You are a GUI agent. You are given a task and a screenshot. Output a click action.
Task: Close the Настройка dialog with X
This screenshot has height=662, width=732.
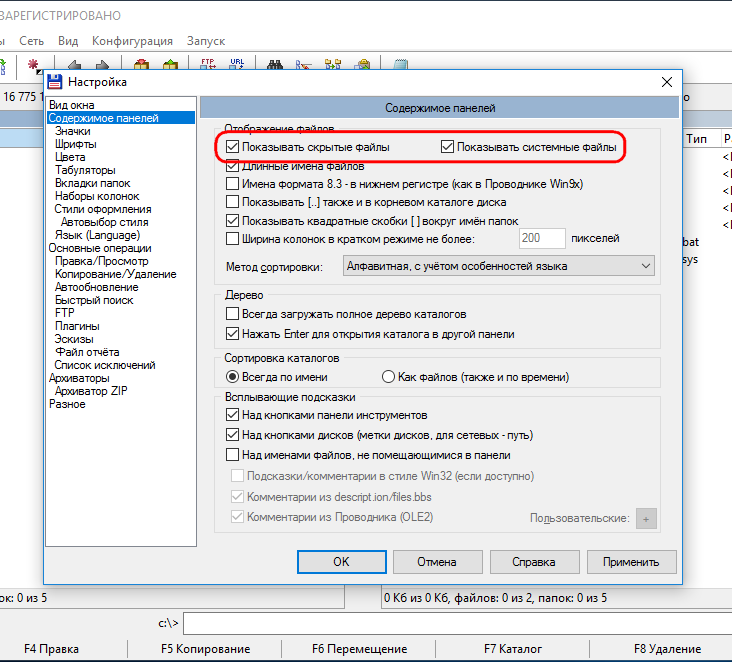667,82
